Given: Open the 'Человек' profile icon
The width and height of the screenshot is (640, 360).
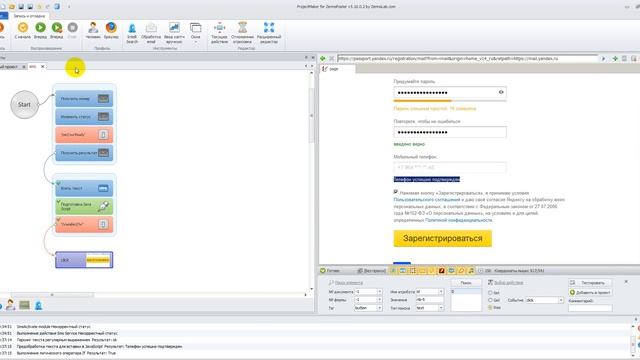Looking at the screenshot, I should pos(93,27).
